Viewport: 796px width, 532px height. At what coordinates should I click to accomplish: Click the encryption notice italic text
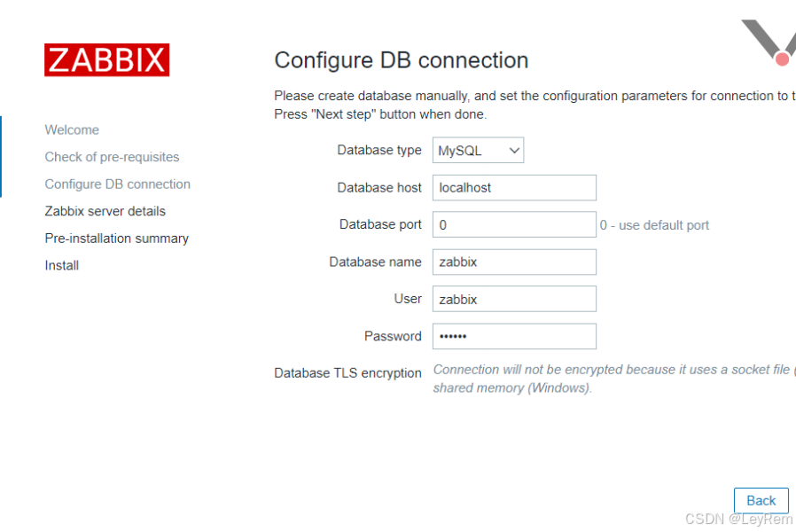[x=614, y=379]
